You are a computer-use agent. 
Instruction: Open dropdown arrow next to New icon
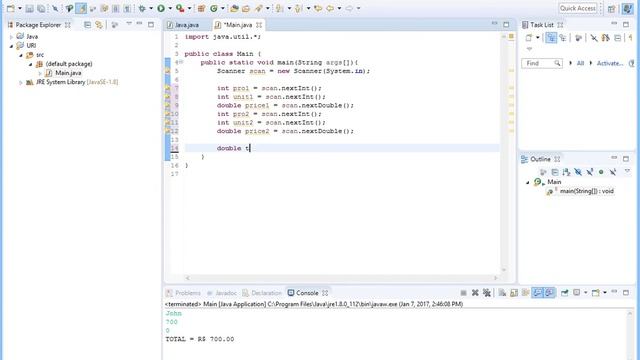[x=20, y=8]
